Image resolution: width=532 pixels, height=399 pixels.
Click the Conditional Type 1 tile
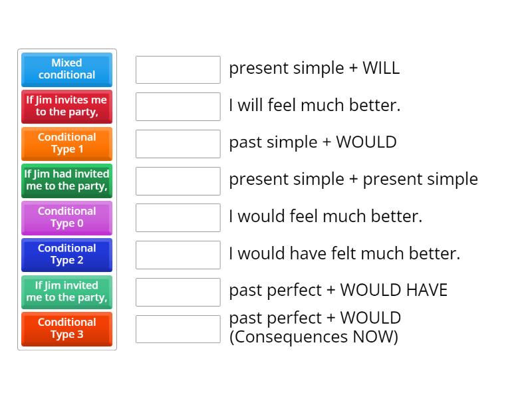pyautogui.click(x=66, y=144)
